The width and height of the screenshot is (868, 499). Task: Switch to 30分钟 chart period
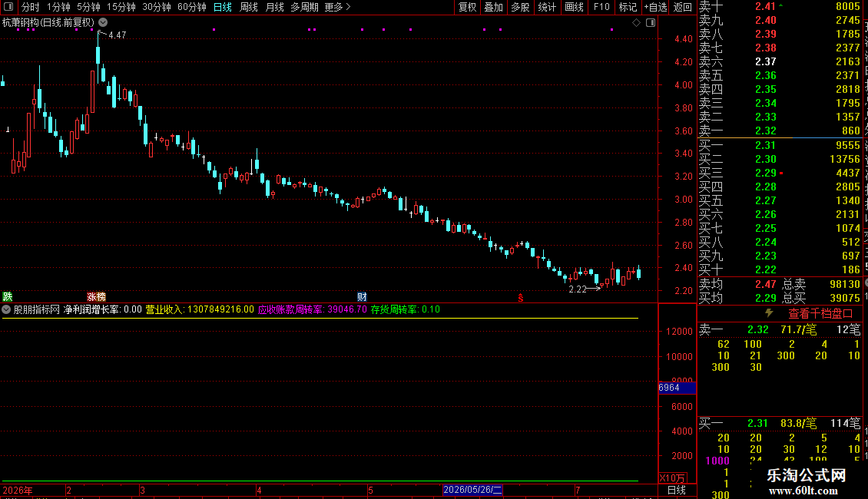[157, 7]
